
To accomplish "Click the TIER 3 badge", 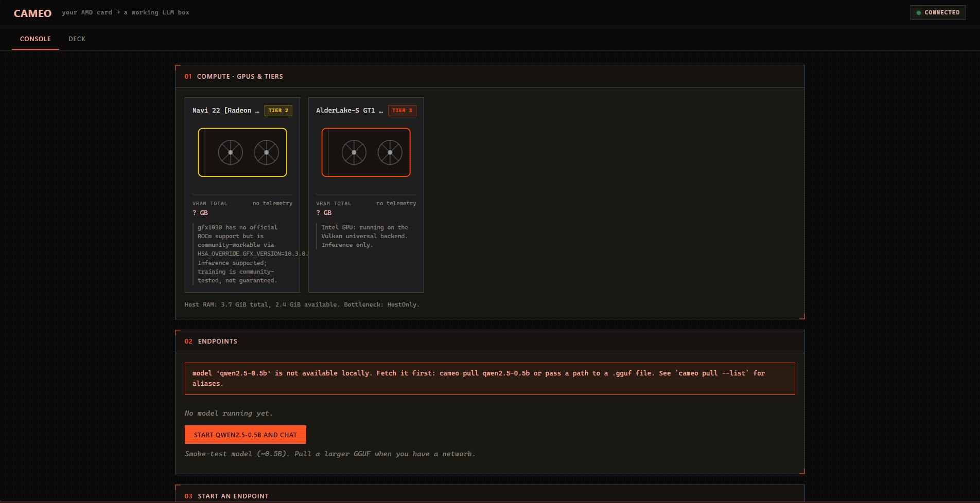I will coord(402,111).
